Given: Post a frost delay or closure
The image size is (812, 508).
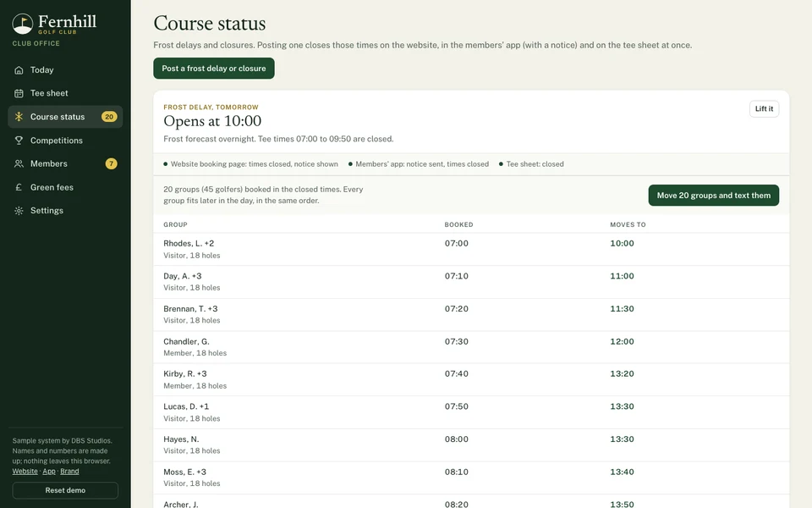Looking at the screenshot, I should (x=214, y=69).
